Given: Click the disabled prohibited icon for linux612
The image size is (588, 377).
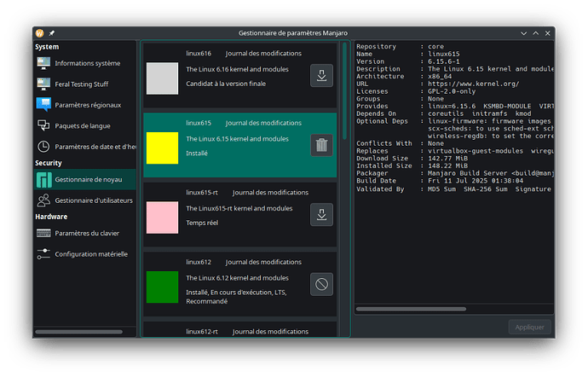Looking at the screenshot, I should click(321, 284).
